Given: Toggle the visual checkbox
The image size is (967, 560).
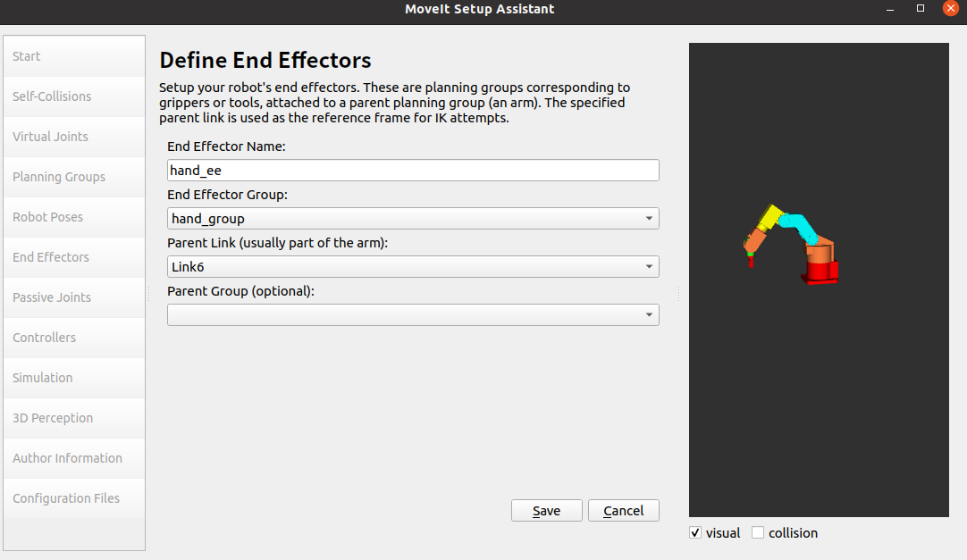Looking at the screenshot, I should 695,533.
